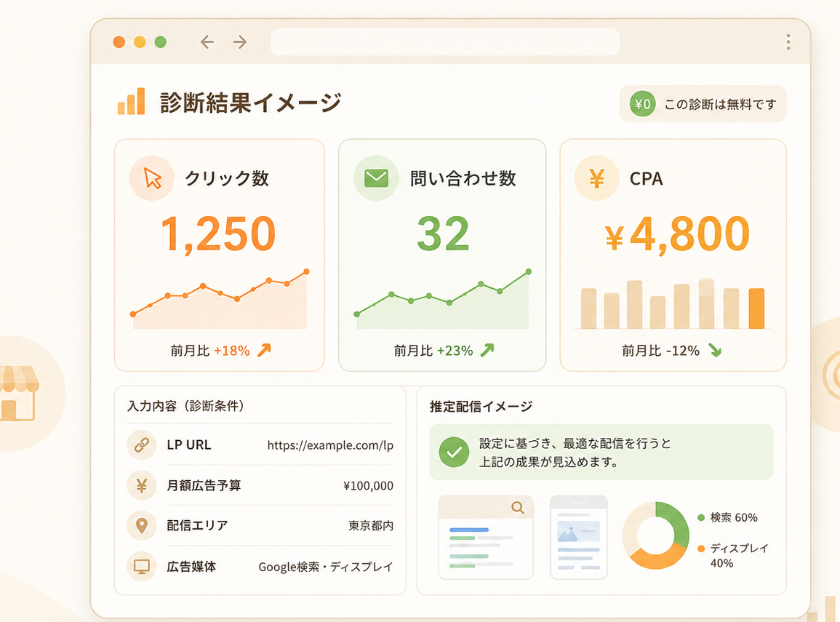
Task: Click the highlighted dark orange CPA bar
Action: (x=756, y=308)
